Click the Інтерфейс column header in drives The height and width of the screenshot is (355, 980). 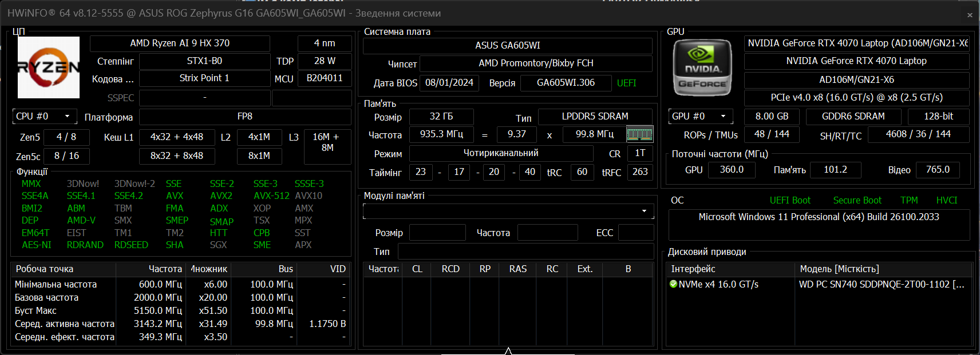click(x=730, y=269)
